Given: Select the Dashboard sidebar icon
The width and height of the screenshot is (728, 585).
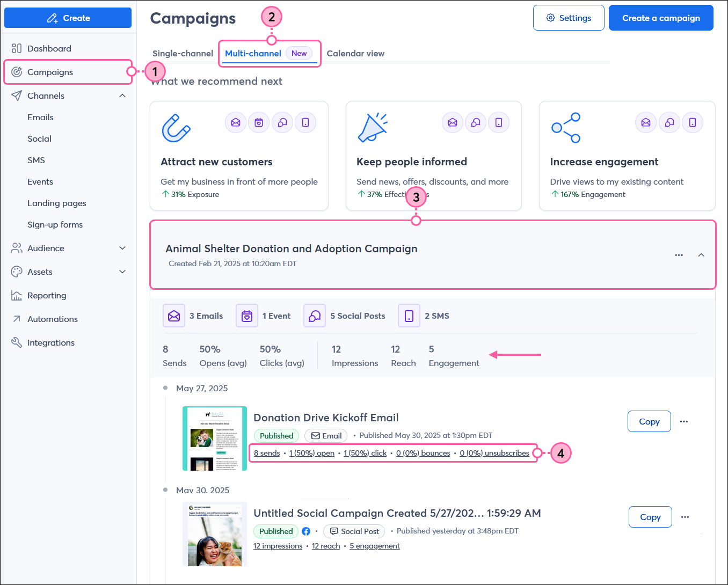Looking at the screenshot, I should point(16,48).
